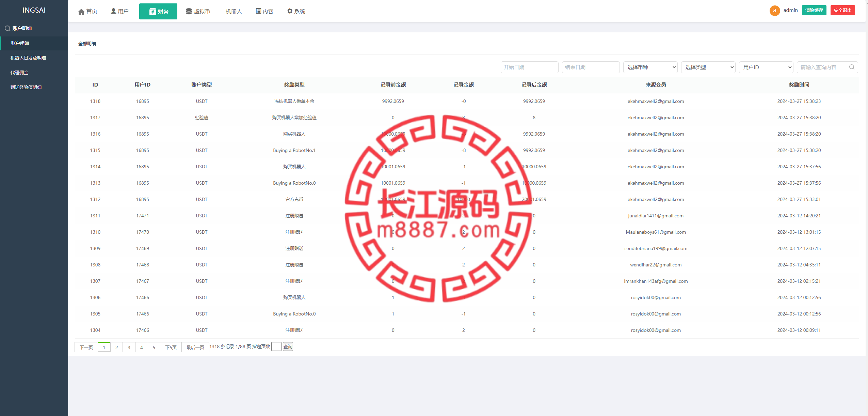Viewport: 868px width, 416px height.
Task: Click the 奖励时间 column header
Action: click(x=799, y=84)
